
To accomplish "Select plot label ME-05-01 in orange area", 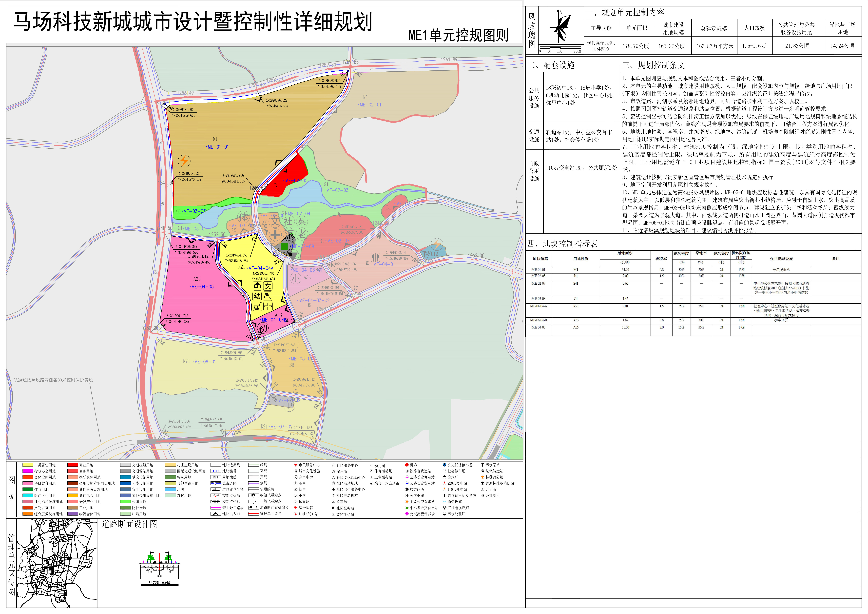I will tap(301, 359).
